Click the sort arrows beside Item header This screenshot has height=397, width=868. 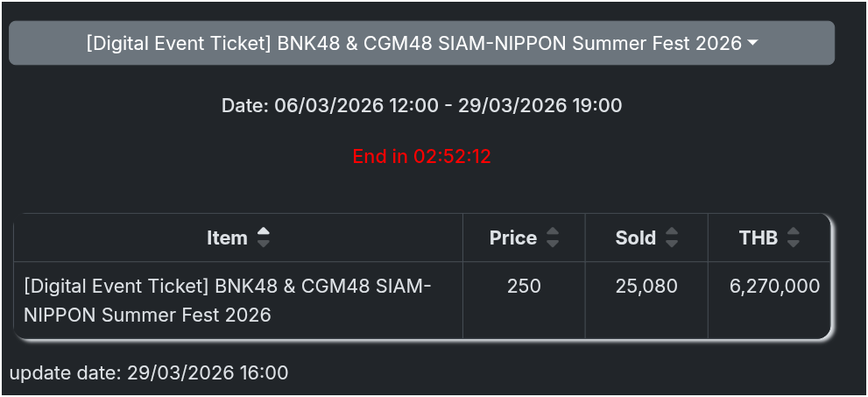[264, 237]
